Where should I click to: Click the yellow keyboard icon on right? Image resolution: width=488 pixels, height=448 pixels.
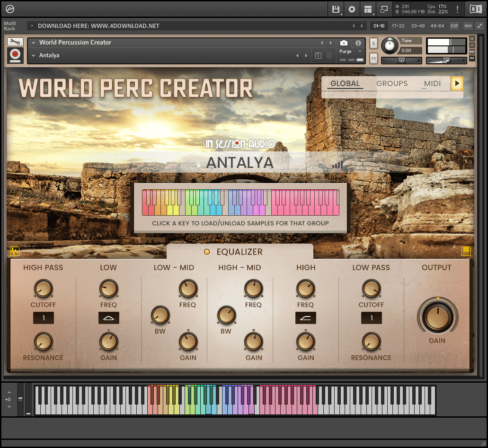pos(466,251)
